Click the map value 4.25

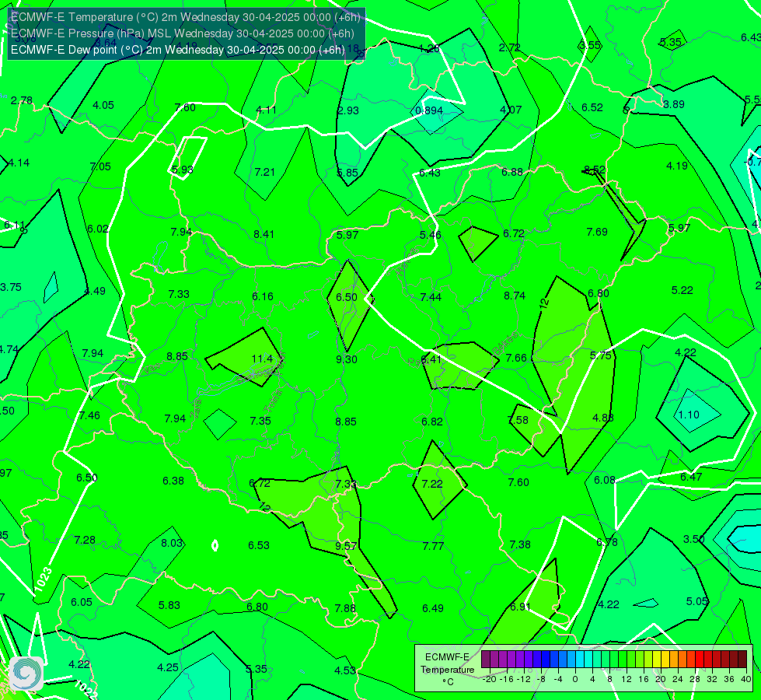click(x=167, y=667)
